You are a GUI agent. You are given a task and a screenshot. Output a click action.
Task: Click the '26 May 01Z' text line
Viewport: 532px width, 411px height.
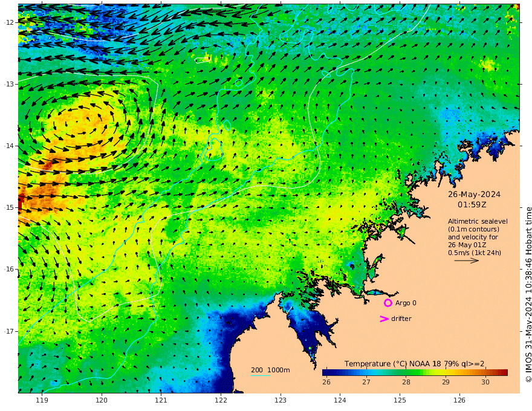467,245
